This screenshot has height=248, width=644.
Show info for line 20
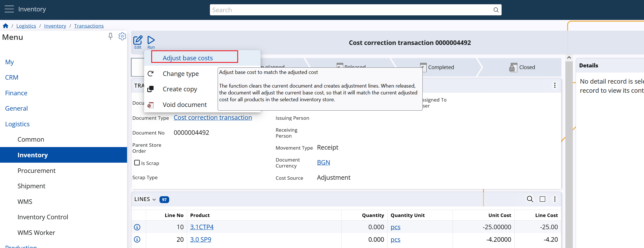coord(137,239)
